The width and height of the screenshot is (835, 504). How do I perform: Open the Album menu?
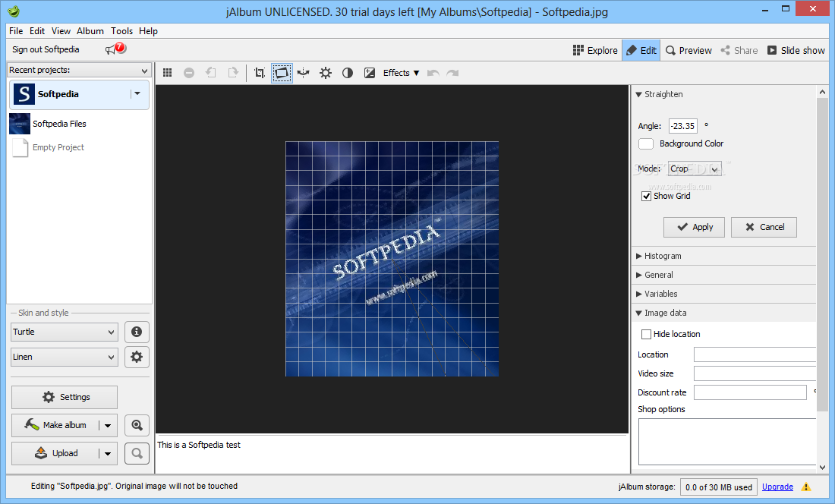click(90, 31)
